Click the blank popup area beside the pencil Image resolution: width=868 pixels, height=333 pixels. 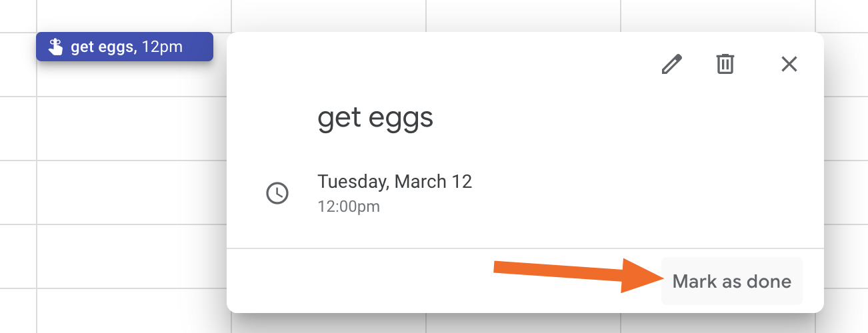[x=440, y=65]
